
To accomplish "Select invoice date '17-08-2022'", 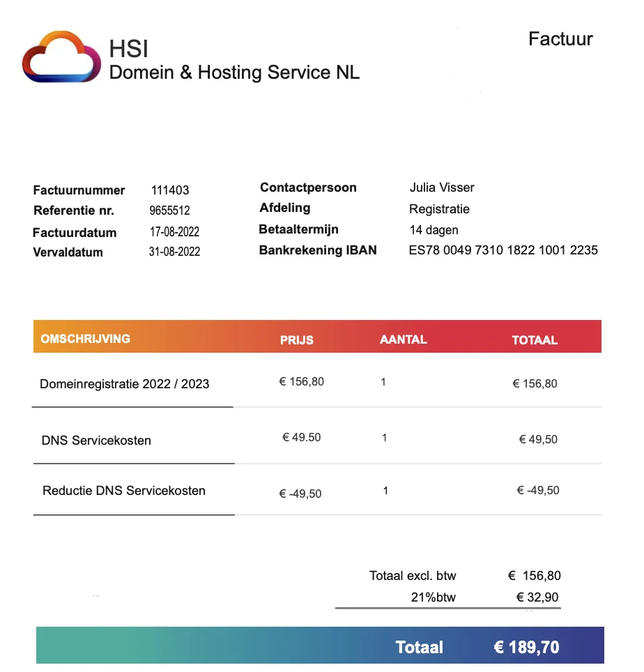I will tap(174, 232).
